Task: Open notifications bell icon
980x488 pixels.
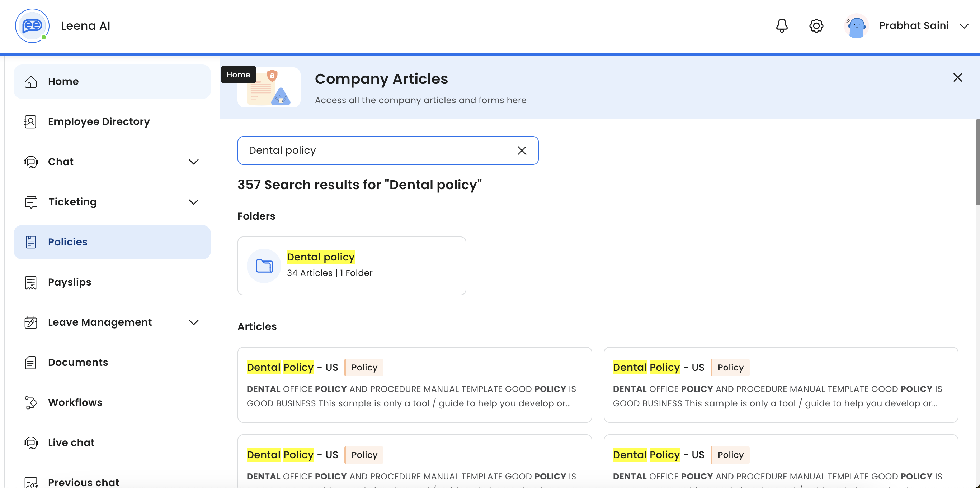Action: (781, 25)
